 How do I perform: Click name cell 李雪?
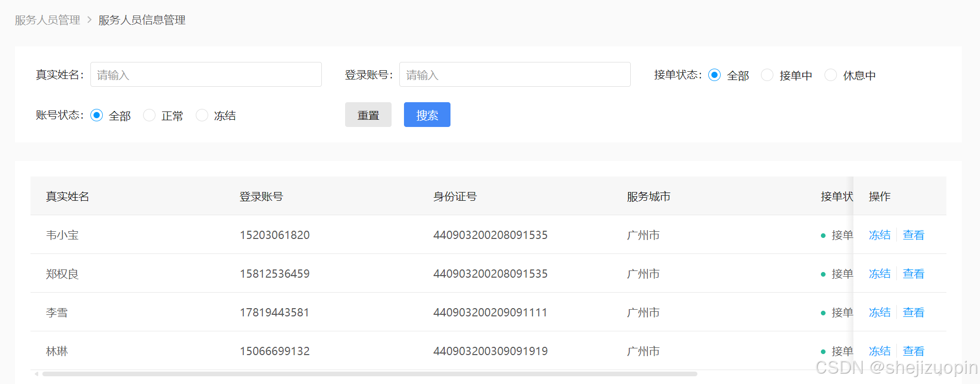coord(57,312)
